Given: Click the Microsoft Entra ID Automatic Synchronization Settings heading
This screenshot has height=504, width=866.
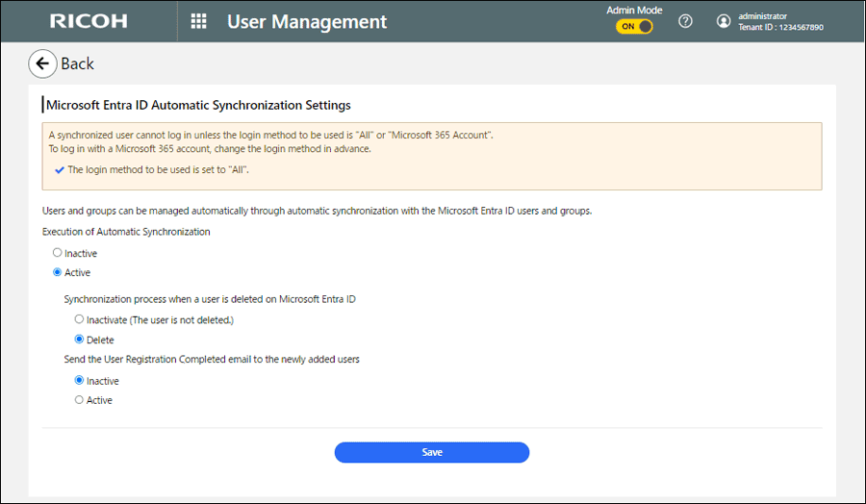Looking at the screenshot, I should pos(198,105).
